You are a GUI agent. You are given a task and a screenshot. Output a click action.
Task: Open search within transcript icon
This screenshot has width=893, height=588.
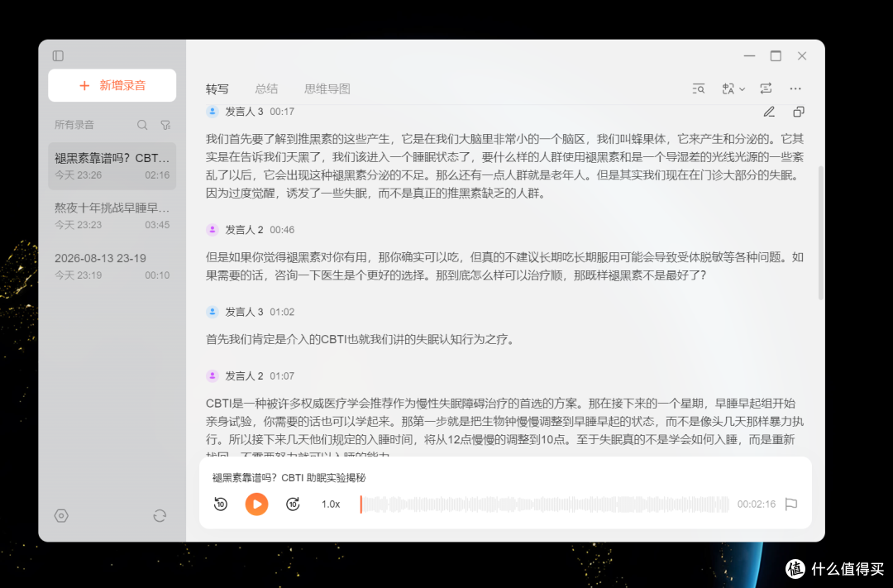[699, 88]
